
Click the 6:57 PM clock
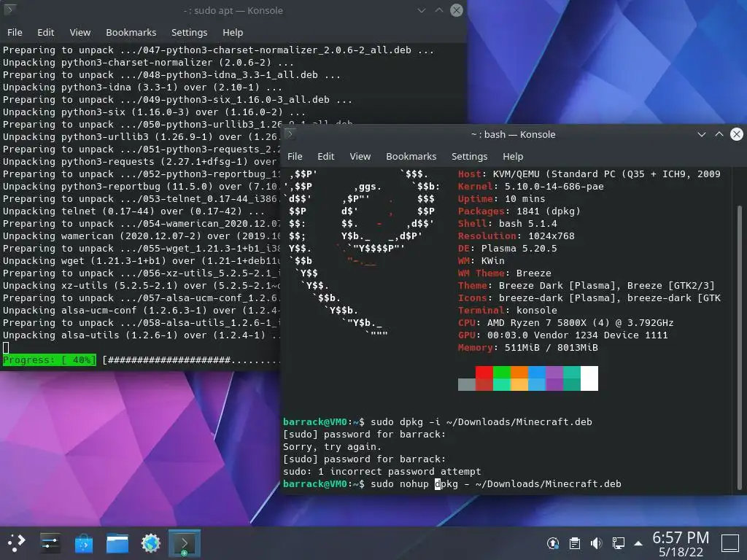681,537
